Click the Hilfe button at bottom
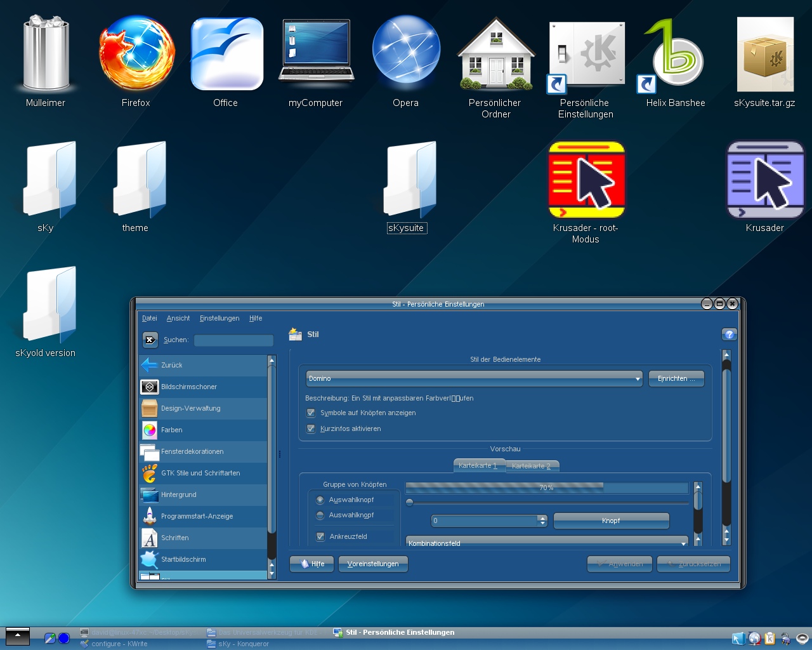Screen dimensions: 812x650 coord(311,564)
